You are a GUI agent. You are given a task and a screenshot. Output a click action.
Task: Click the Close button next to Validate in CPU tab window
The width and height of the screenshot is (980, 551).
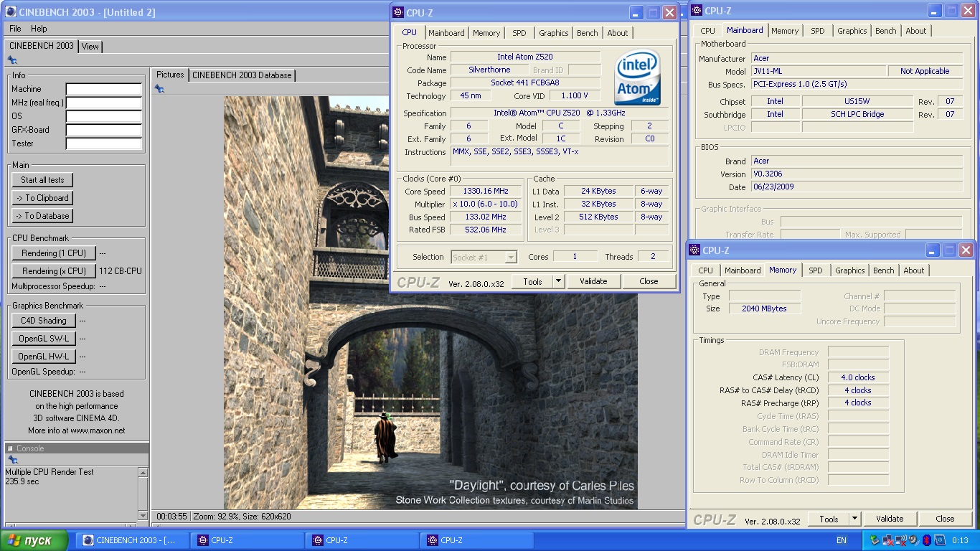point(649,281)
